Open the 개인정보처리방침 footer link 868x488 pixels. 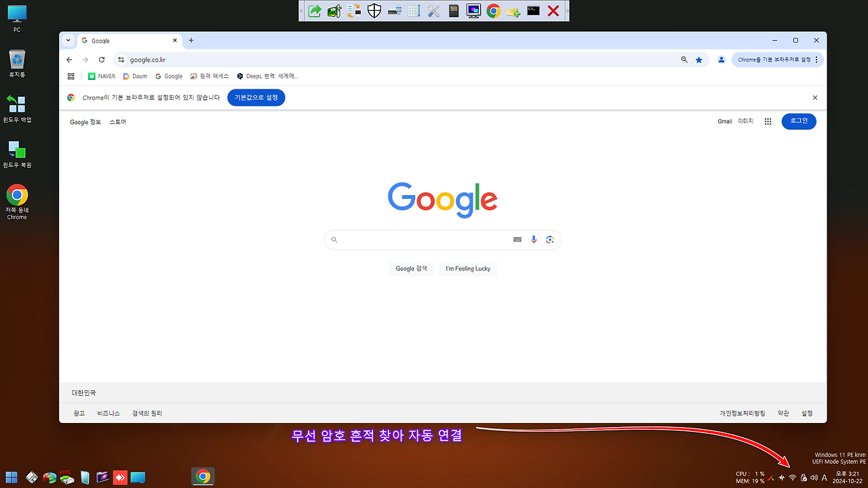tap(743, 413)
